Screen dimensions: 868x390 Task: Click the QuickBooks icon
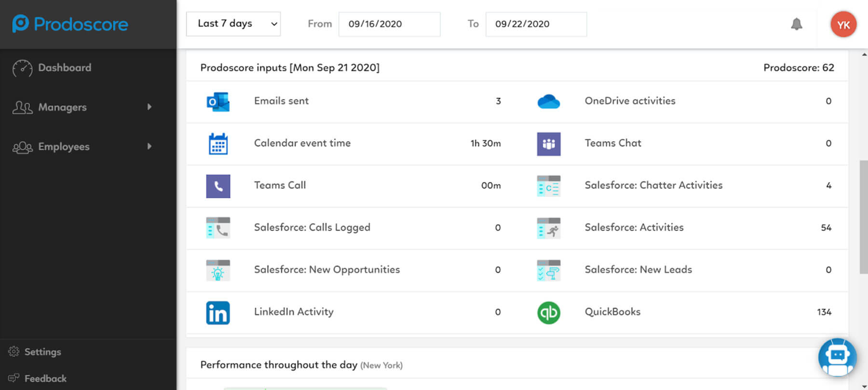549,313
